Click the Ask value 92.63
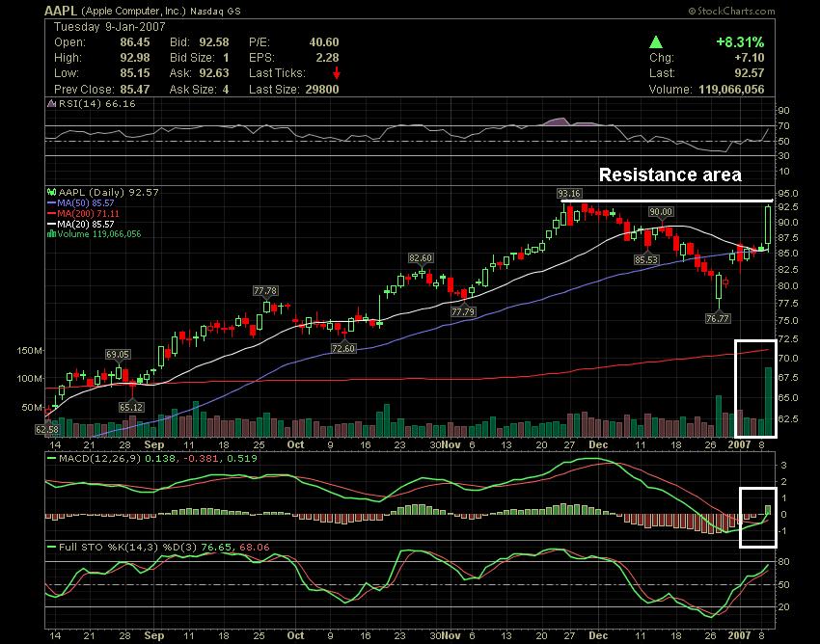Image resolution: width=820 pixels, height=644 pixels. (214, 73)
